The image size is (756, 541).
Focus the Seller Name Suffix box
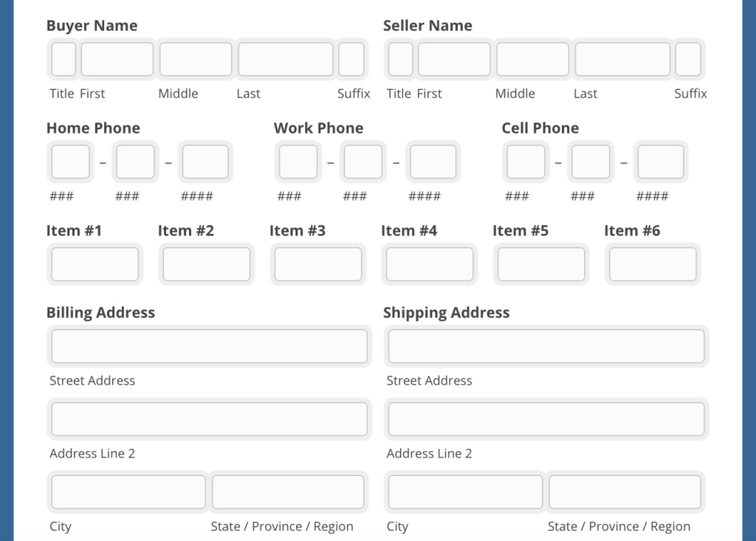688,60
